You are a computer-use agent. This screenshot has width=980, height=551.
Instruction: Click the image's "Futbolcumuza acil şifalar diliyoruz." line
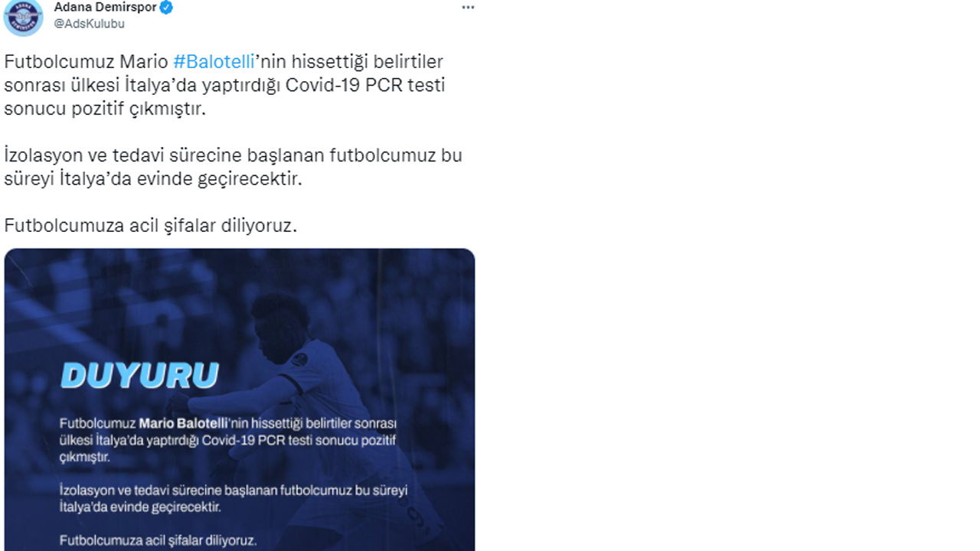(x=158, y=540)
